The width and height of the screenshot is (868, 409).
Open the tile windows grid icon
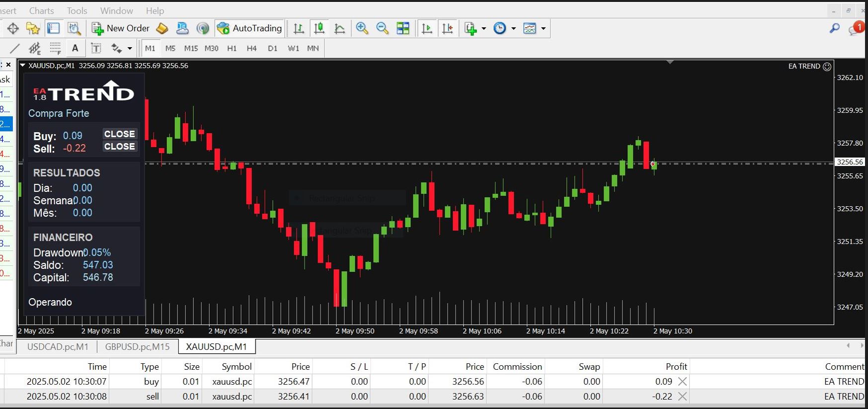(x=403, y=28)
